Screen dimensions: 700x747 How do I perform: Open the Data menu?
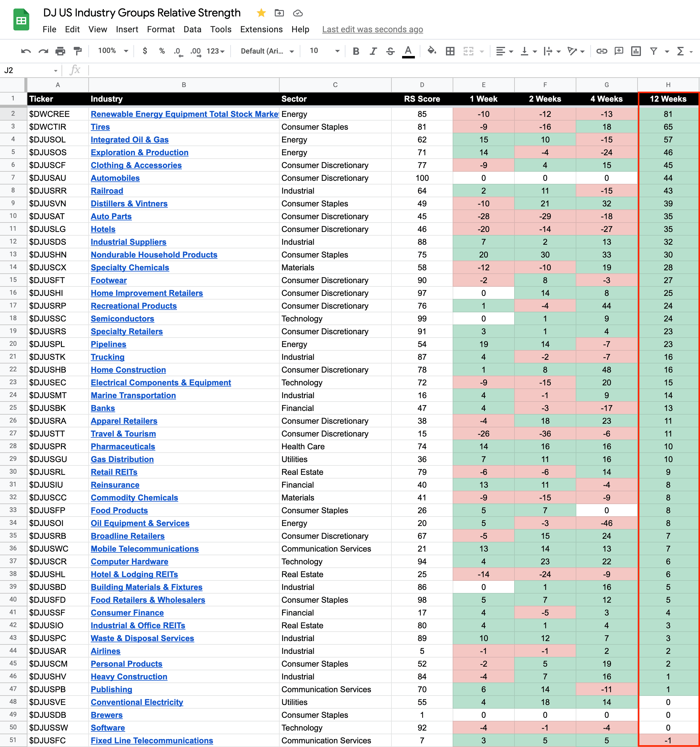(x=192, y=29)
